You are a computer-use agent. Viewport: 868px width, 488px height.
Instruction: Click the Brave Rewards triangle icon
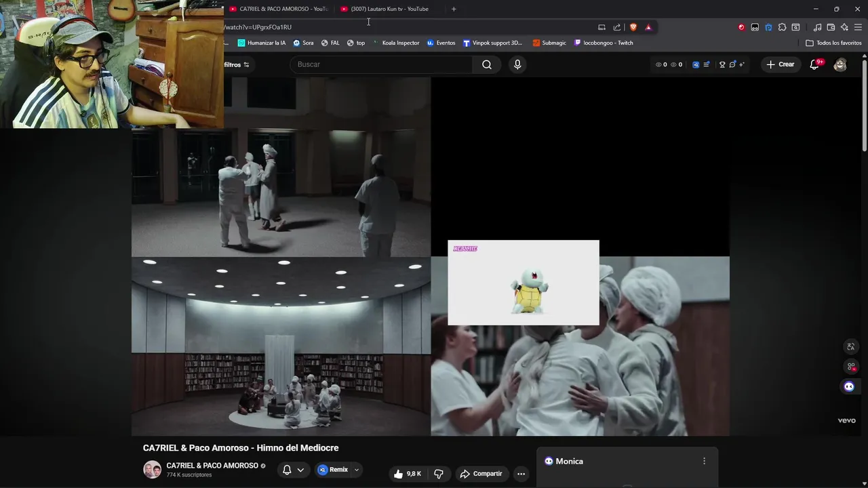[648, 27]
